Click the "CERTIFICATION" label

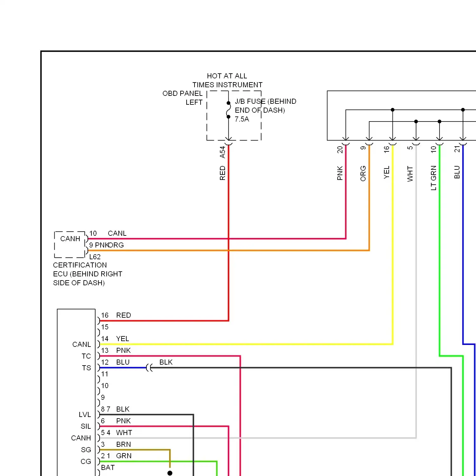(x=80, y=265)
